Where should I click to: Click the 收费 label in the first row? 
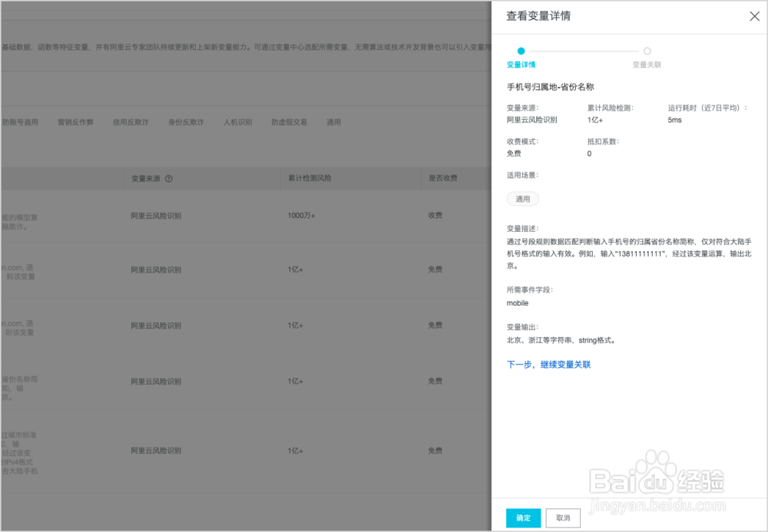(436, 215)
